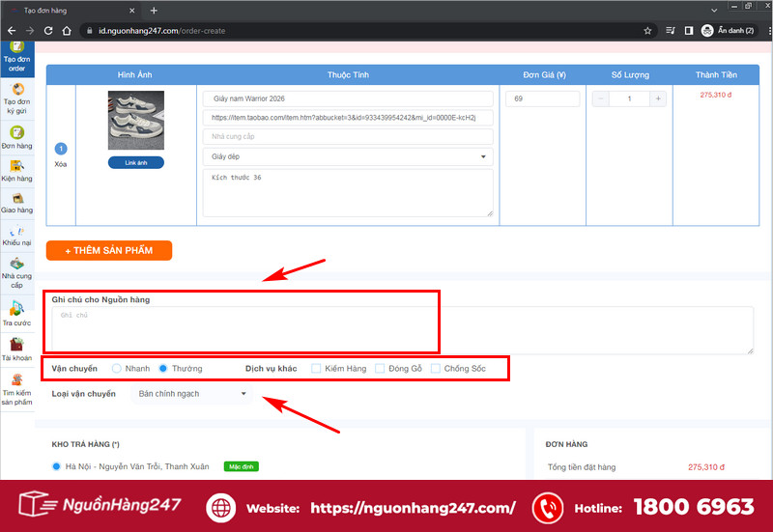Open the Giao hàng sidebar icon
773x532 pixels.
point(17,198)
